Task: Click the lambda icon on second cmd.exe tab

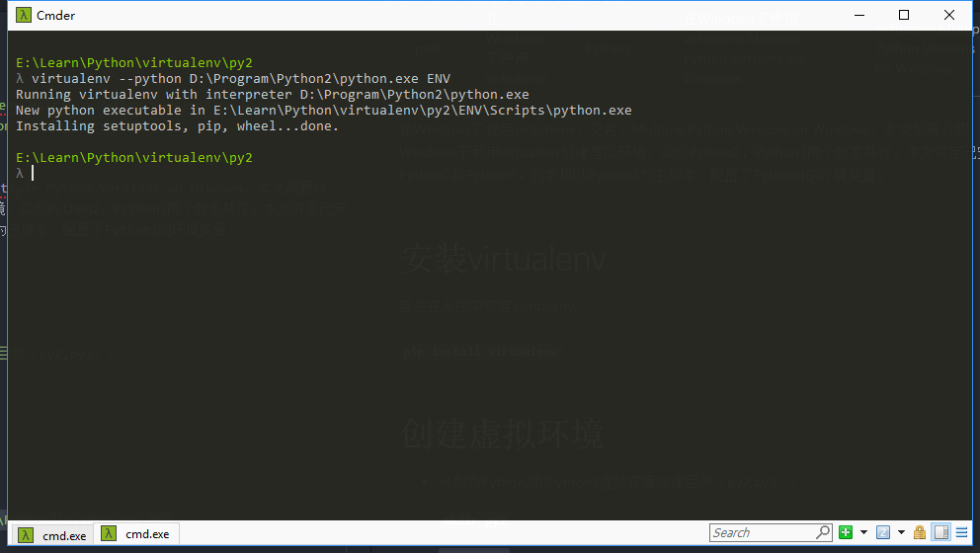Action: point(109,533)
